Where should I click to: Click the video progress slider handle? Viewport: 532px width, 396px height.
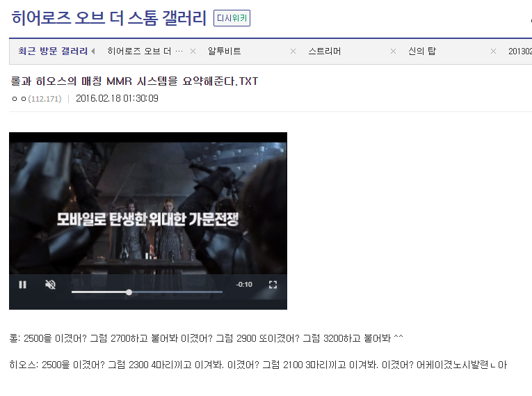[x=129, y=292]
